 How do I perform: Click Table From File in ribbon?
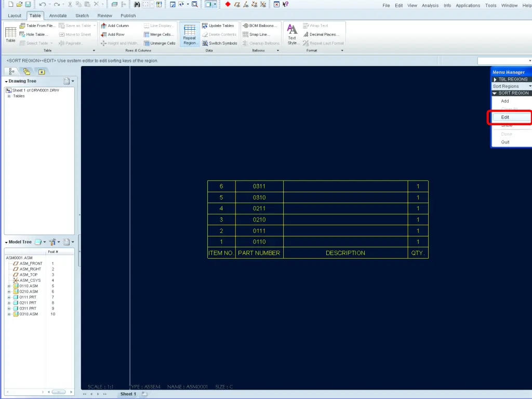click(x=37, y=26)
